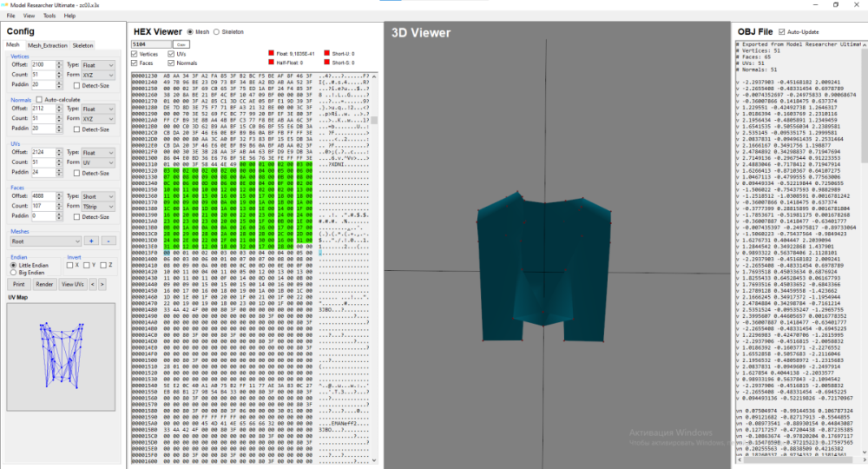Click the red Half-Float indicator

pyautogui.click(x=271, y=62)
